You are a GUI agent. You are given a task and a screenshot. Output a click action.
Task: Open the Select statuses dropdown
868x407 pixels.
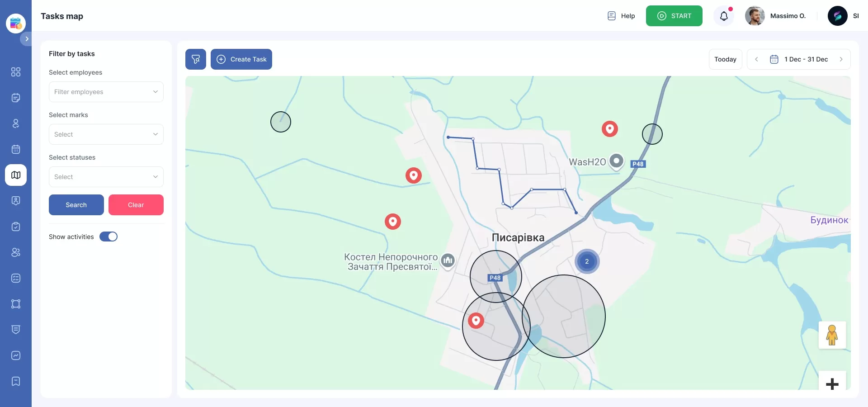click(106, 176)
